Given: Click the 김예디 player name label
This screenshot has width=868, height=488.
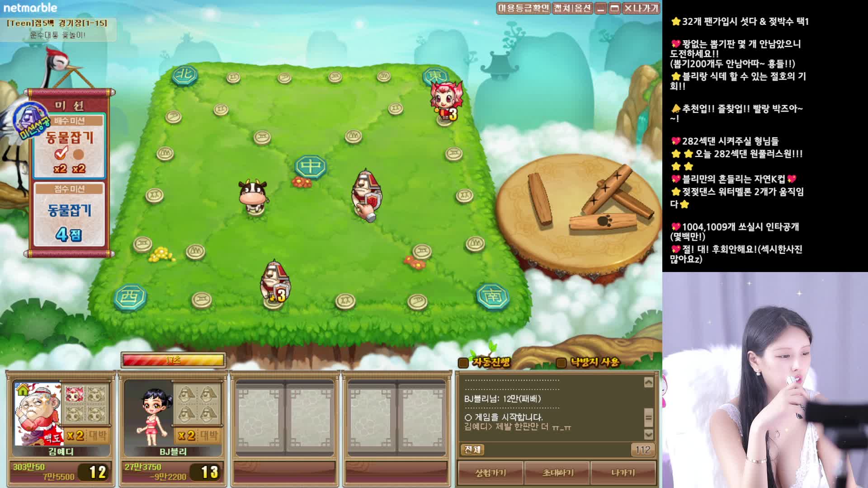Looking at the screenshot, I should (x=61, y=451).
